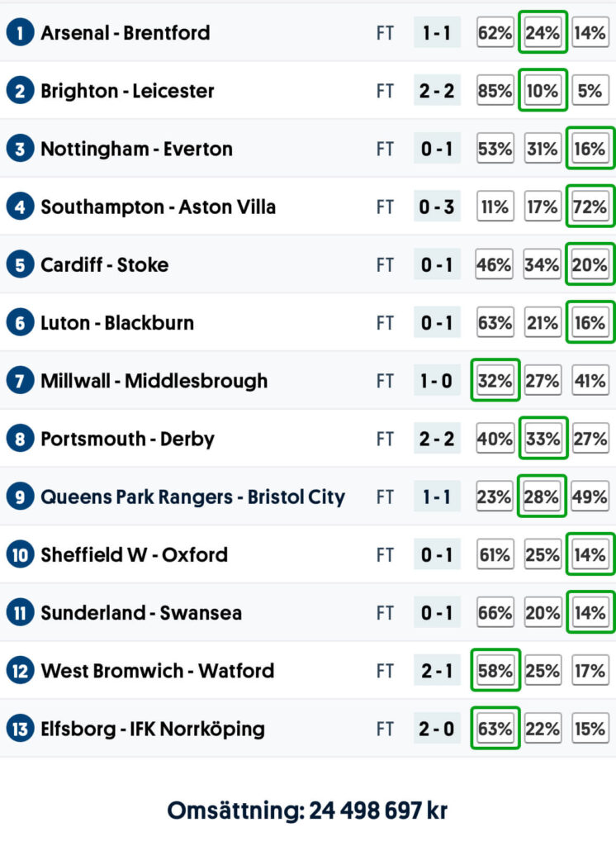Click the 49% away box for QPR match
Viewport: 616px width, 846px height.
point(590,497)
